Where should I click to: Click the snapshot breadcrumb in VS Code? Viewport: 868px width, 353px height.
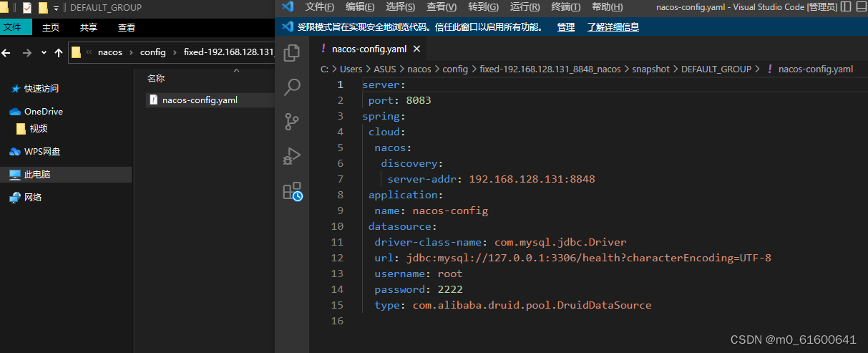point(650,69)
